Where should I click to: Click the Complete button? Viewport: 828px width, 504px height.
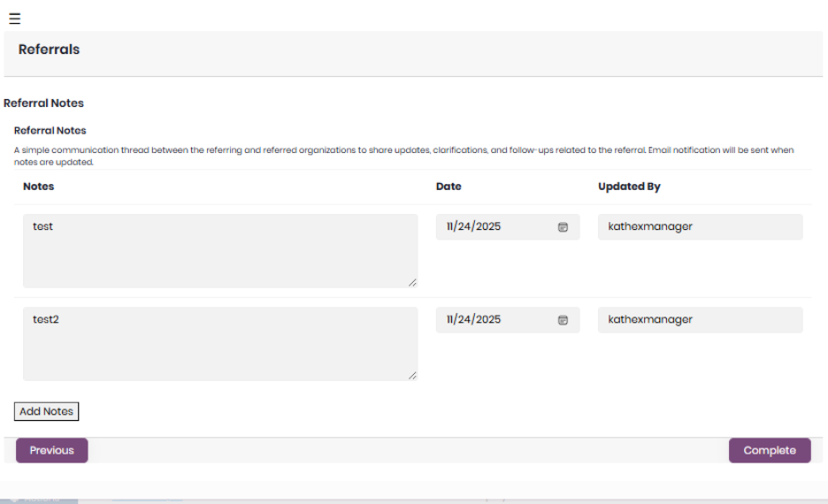point(770,450)
